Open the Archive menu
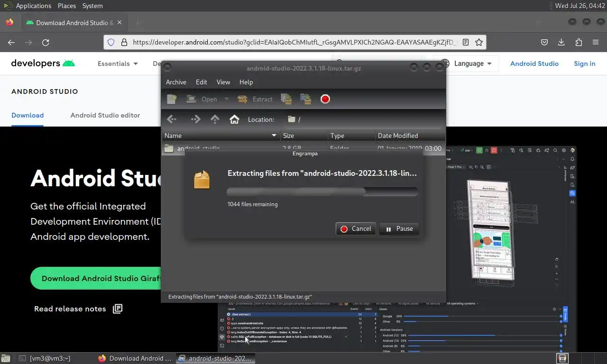The height and width of the screenshot is (364, 607). click(x=176, y=82)
